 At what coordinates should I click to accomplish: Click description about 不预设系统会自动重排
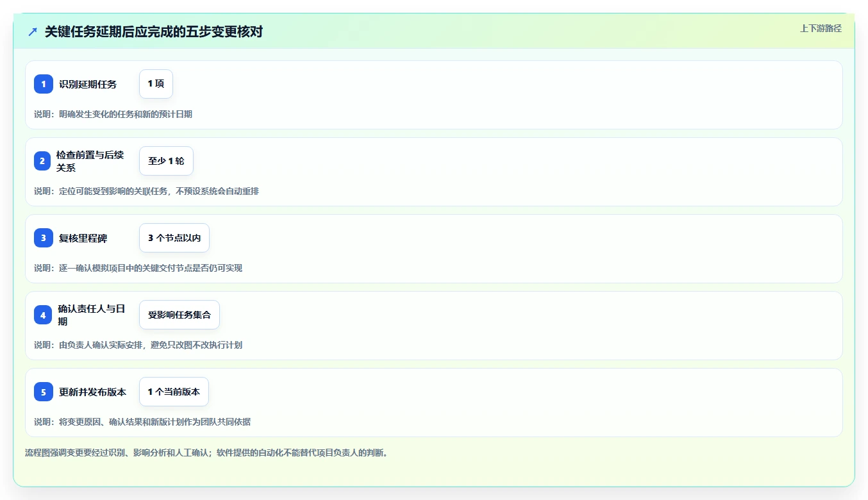[x=146, y=191]
